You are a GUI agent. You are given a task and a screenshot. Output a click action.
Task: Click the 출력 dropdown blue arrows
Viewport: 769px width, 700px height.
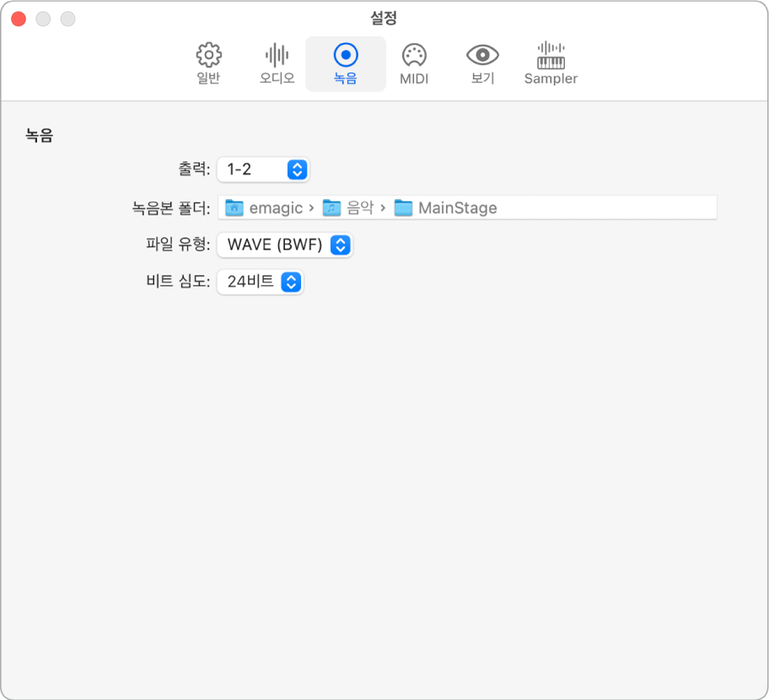pyautogui.click(x=297, y=170)
